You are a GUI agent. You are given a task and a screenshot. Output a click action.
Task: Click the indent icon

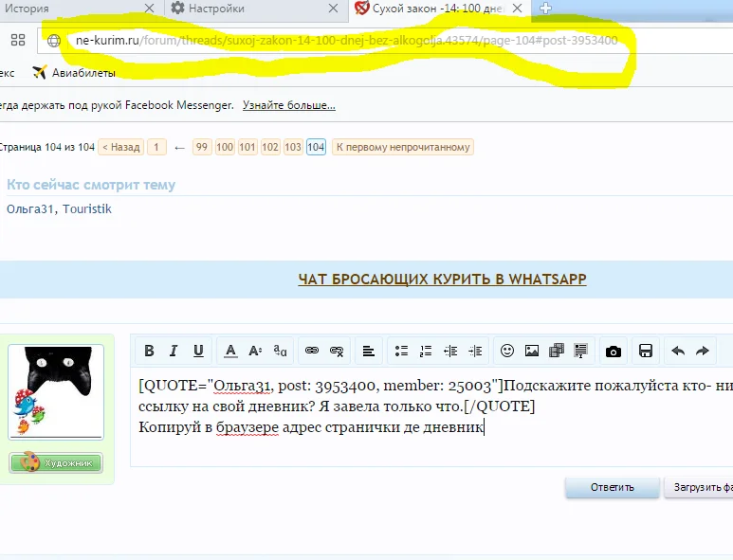475,351
